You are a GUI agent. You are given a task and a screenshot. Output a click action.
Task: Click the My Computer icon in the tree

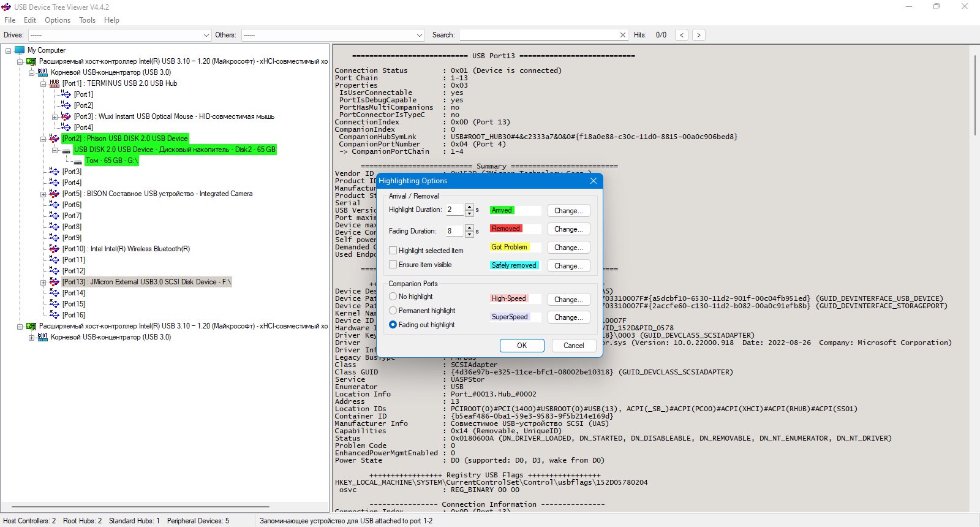20,50
